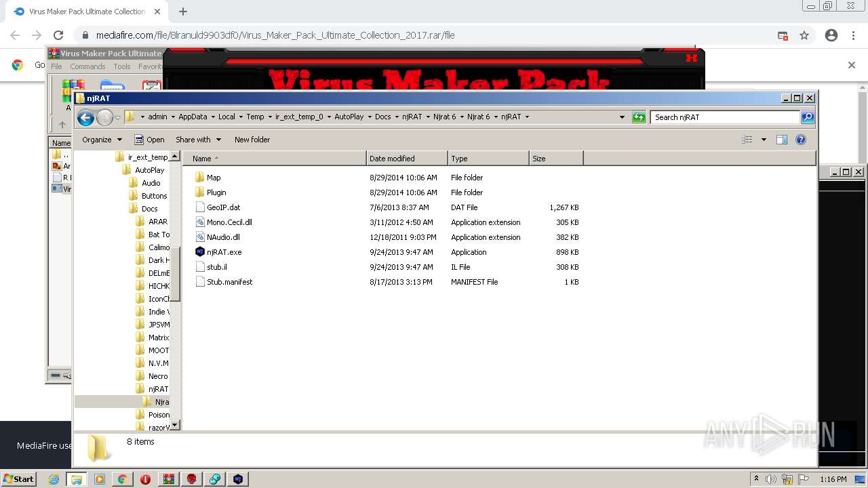Screen dimensions: 868x488
Task: Sort by Size column header
Action: (556, 159)
